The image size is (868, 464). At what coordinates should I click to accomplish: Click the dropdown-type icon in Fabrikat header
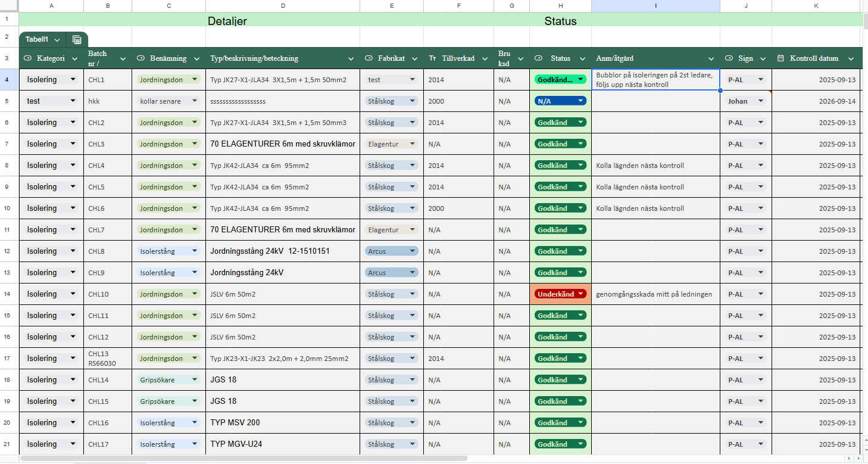[x=369, y=58]
